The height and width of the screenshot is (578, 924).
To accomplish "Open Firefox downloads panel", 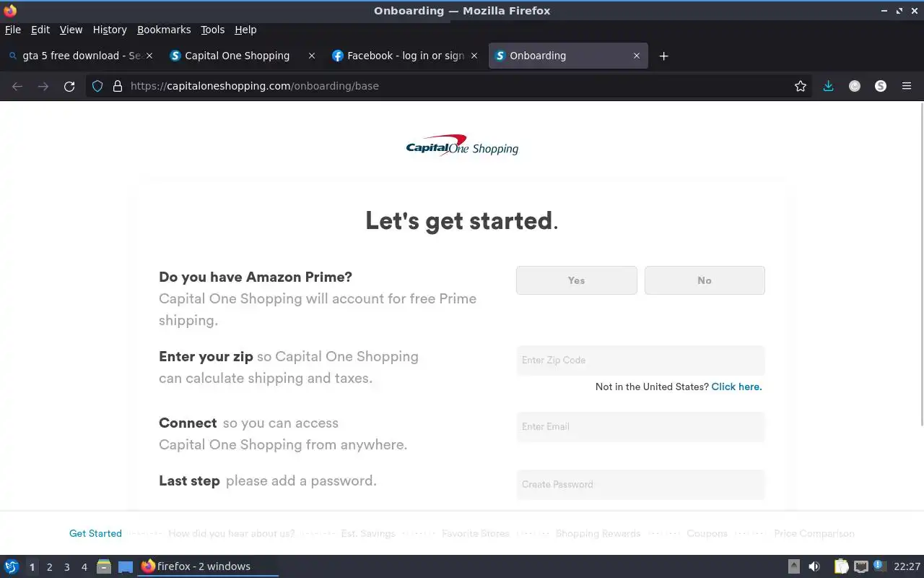I will tap(828, 86).
